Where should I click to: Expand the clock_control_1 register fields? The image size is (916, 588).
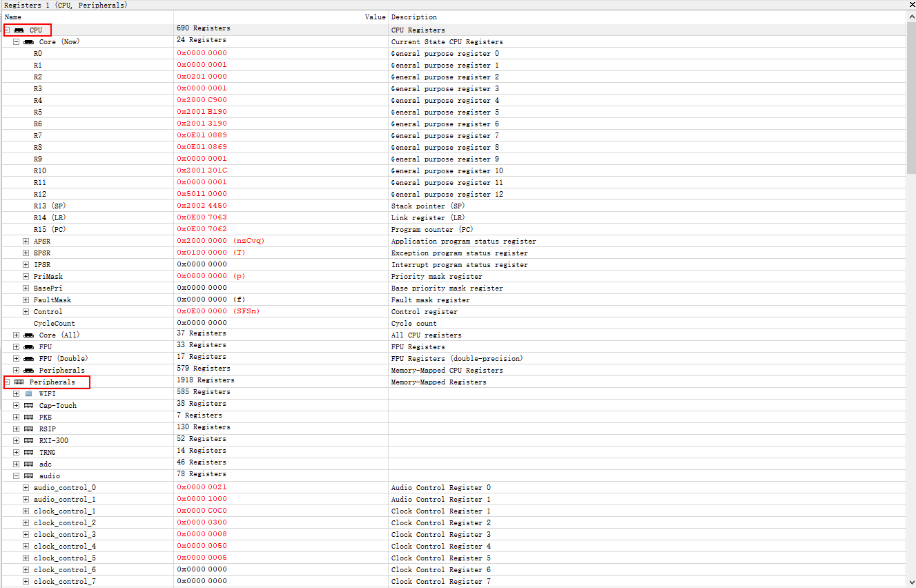tap(26, 511)
